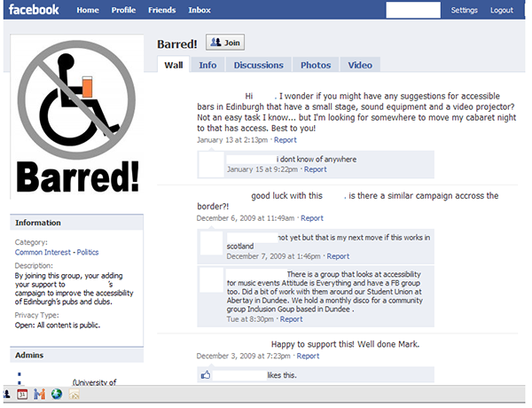
Task: Click the Logout link
Action: click(502, 10)
